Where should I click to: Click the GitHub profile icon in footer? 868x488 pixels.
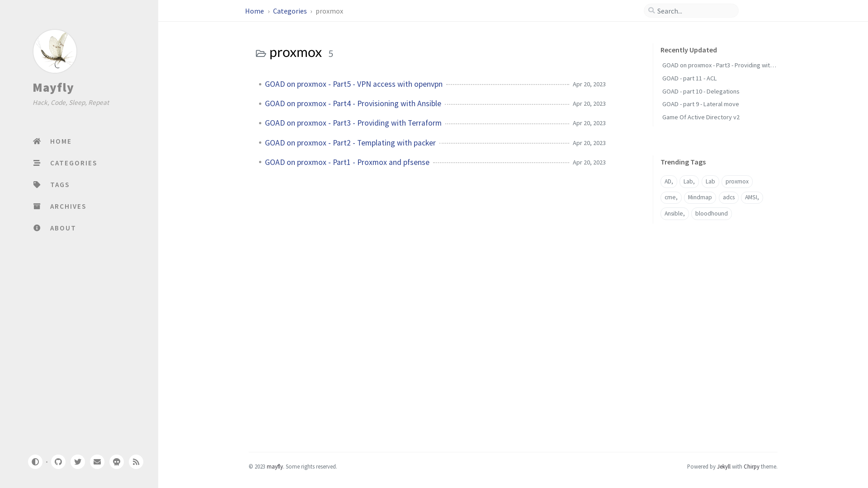click(58, 462)
